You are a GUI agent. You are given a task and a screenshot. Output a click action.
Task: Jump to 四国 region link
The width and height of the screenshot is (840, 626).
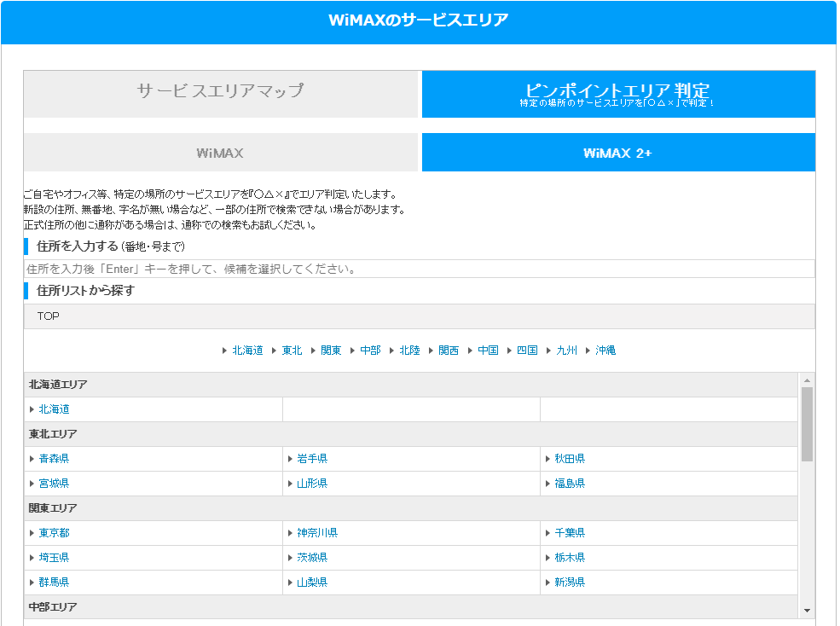point(527,350)
